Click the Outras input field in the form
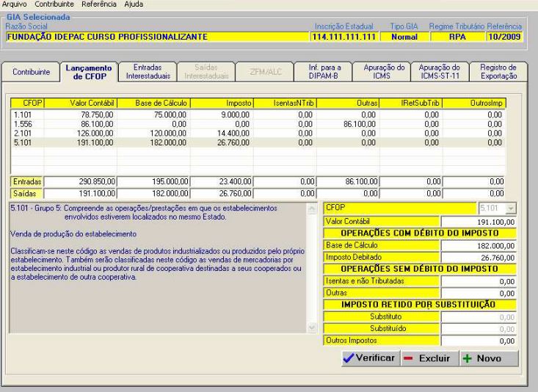The height and width of the screenshot is (392, 538). 479,294
